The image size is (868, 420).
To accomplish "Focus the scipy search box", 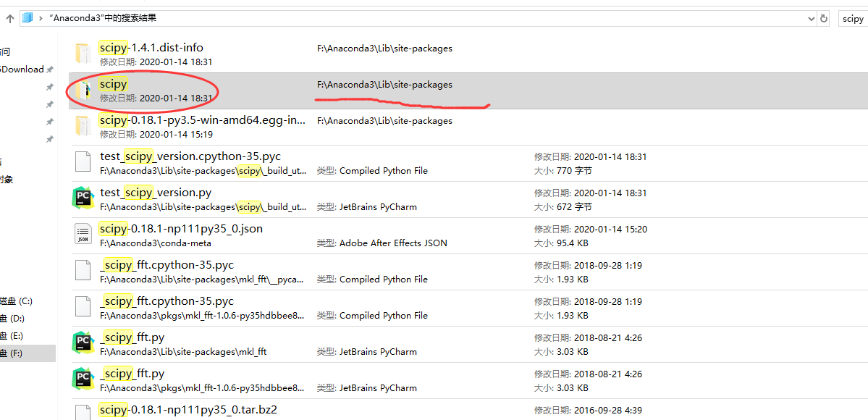I will pos(853,19).
